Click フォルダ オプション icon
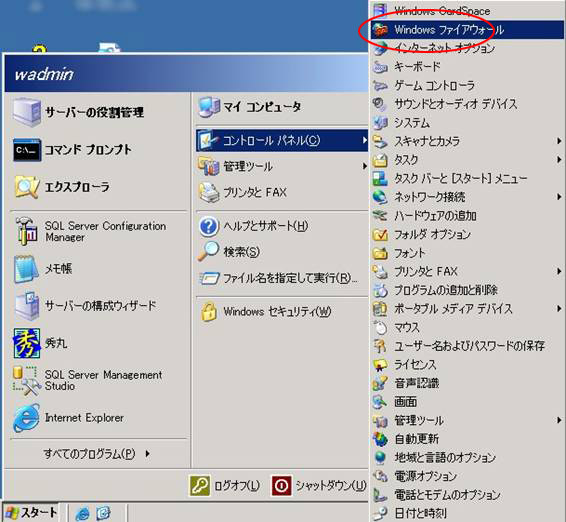The image size is (566, 522). coord(380,235)
